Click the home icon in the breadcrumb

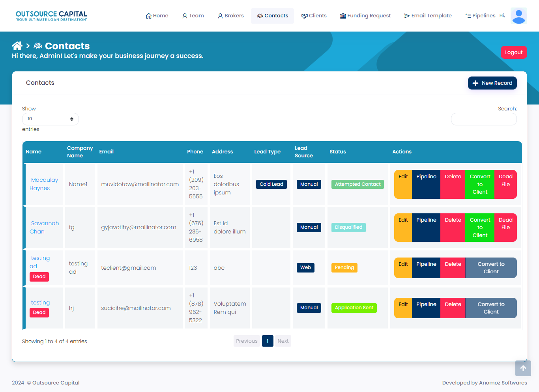(x=17, y=46)
